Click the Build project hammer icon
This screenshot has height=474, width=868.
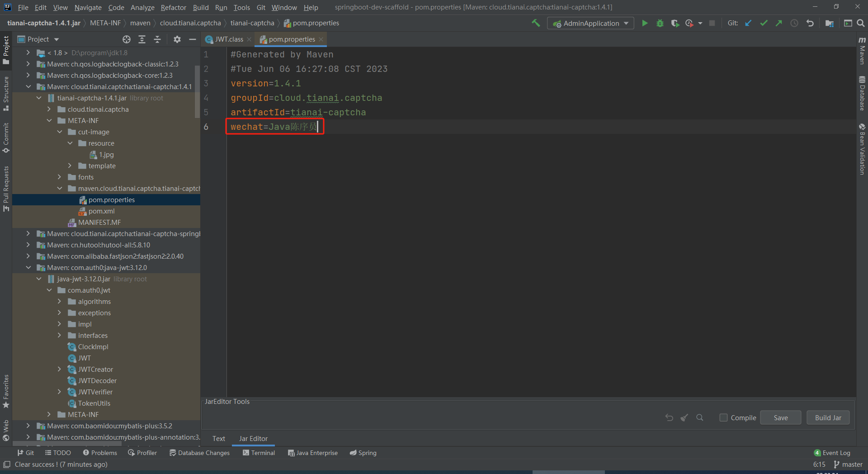[x=536, y=23]
